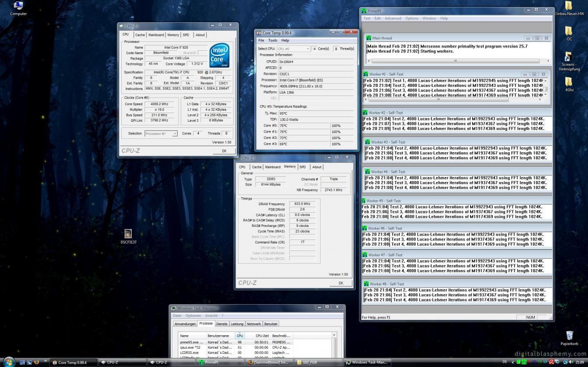Screen dimensions: 588x367
Task: Open the OC folder on desktop
Action: (x=569, y=34)
